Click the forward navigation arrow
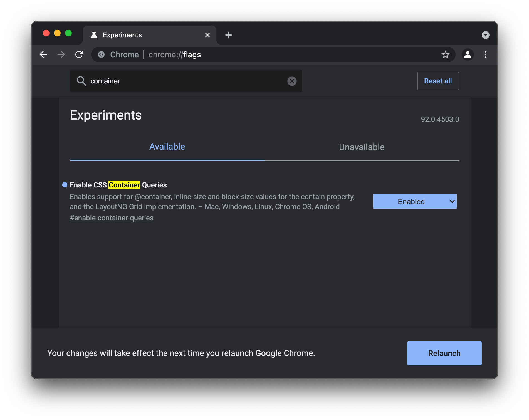The width and height of the screenshot is (529, 420). pyautogui.click(x=61, y=55)
